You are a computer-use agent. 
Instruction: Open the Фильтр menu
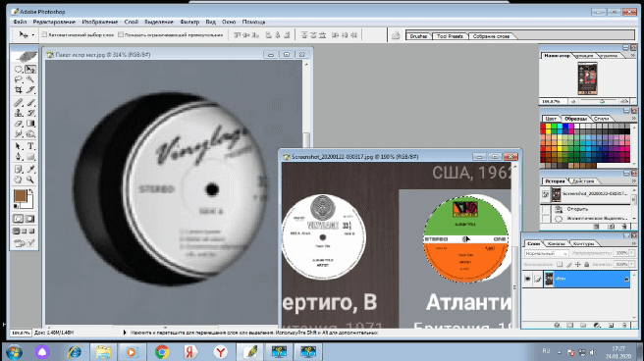click(x=189, y=22)
